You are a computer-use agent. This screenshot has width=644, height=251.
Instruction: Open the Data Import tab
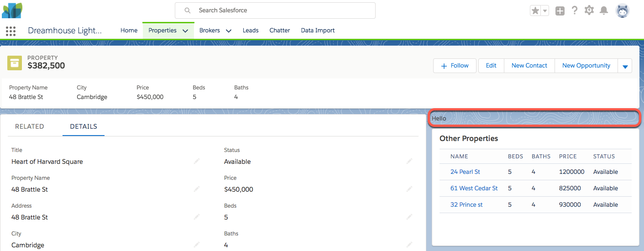tap(318, 31)
